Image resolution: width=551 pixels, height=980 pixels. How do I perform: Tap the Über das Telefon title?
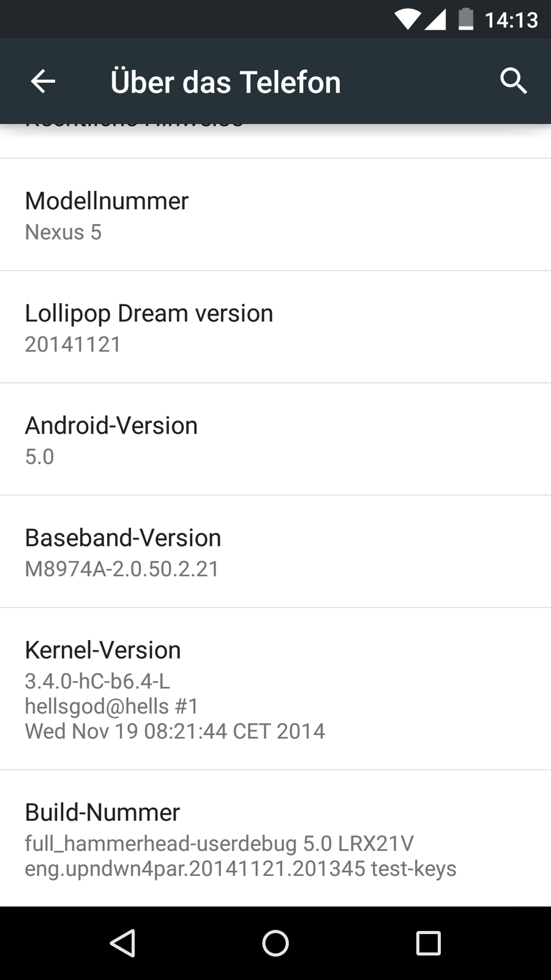(225, 82)
